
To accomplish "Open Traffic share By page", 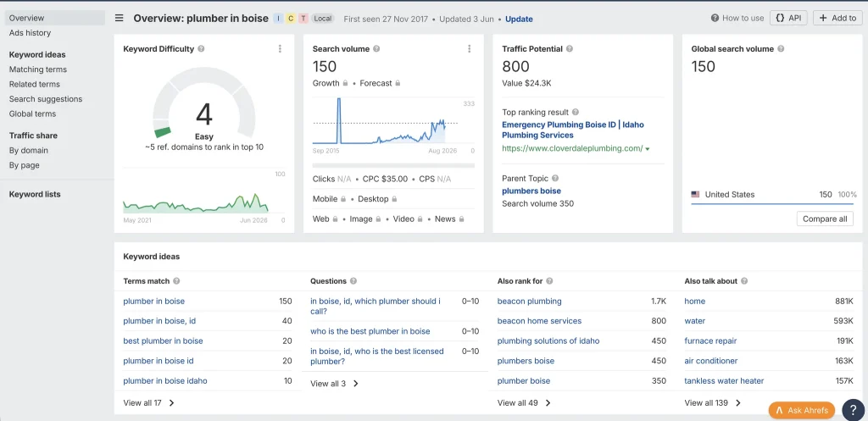I will click(x=25, y=165).
